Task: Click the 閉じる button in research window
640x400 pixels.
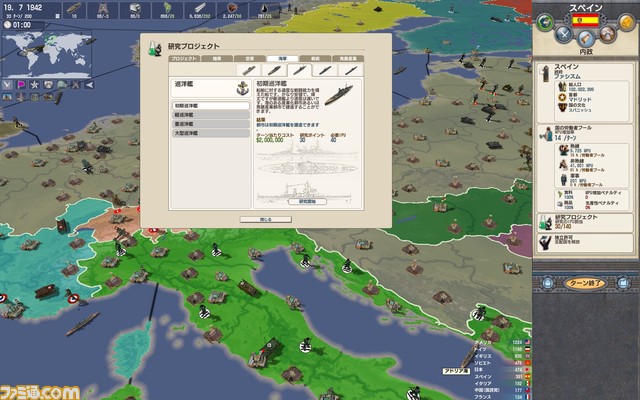Action: [x=266, y=220]
